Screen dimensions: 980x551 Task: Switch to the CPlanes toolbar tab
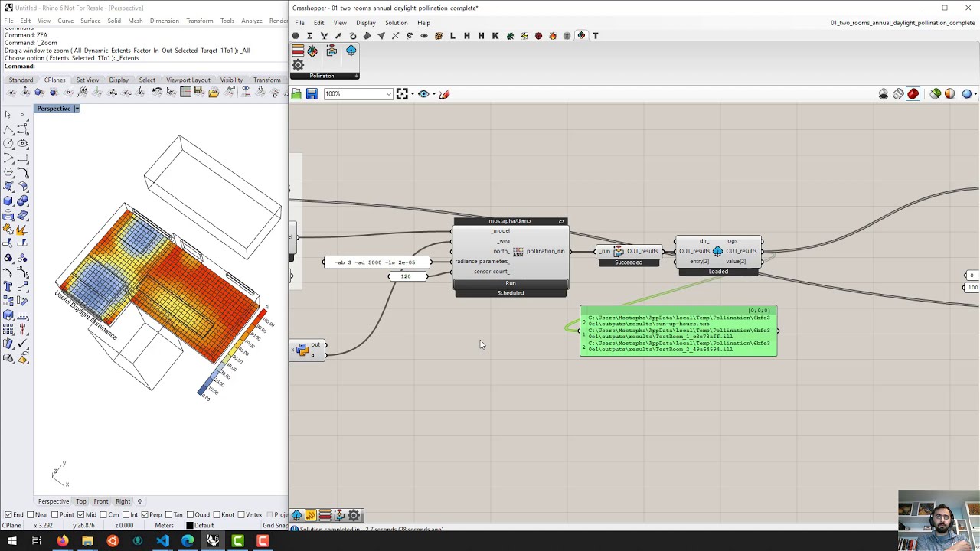point(54,80)
